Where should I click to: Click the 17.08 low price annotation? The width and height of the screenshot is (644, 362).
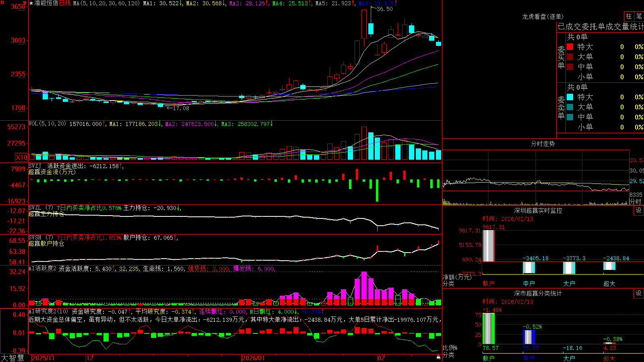pyautogui.click(x=181, y=108)
